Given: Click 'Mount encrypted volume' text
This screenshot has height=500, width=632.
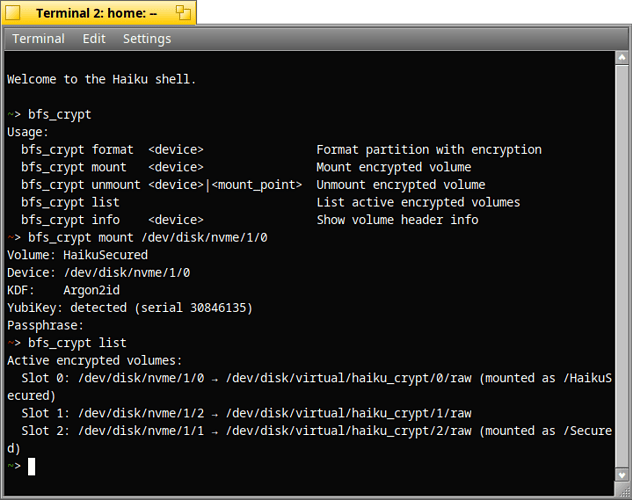Looking at the screenshot, I should tap(393, 167).
